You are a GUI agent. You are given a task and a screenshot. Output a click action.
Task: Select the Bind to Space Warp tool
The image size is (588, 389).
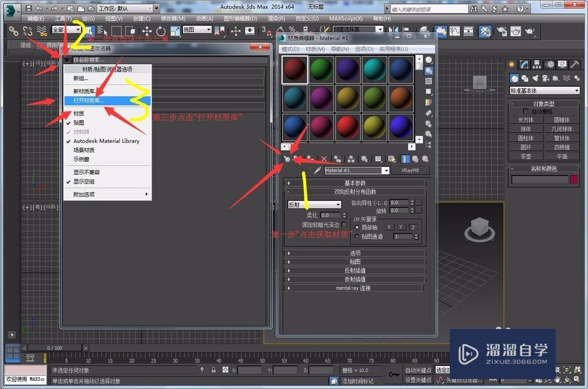point(42,31)
